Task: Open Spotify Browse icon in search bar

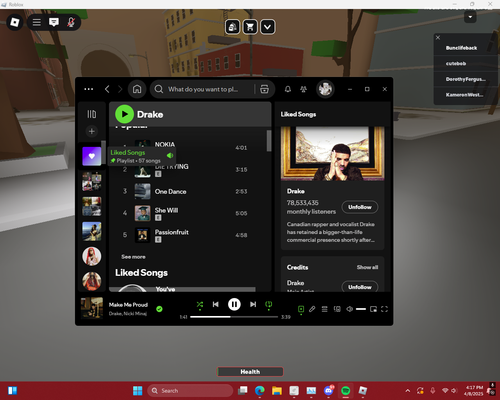Action: click(264, 89)
